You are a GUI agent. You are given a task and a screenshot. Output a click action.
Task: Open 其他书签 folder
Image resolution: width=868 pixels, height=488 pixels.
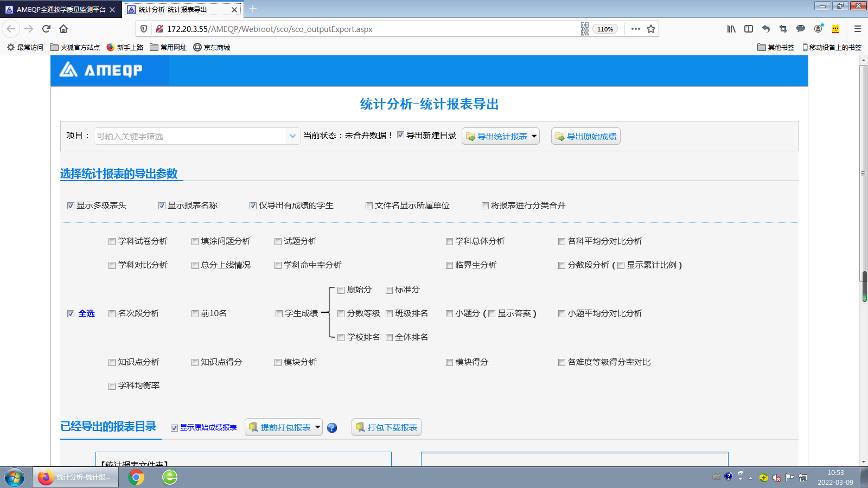click(x=776, y=47)
